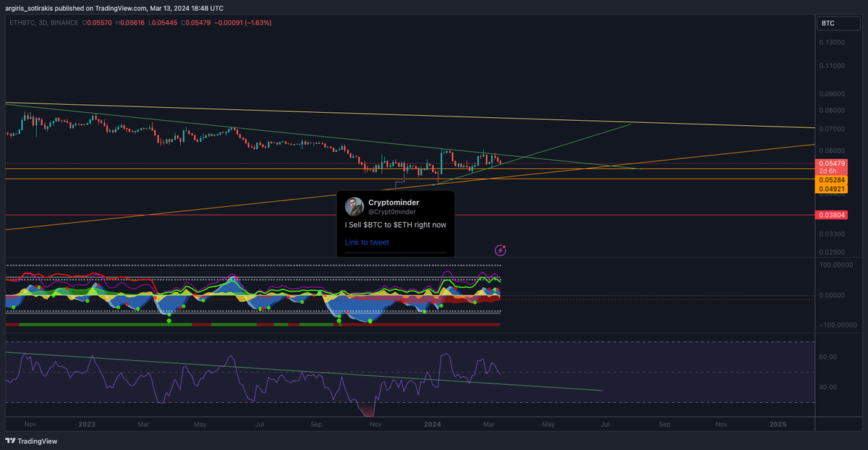Screen dimensions: 868x450
Task: Click the 'I Sell $BTC to $ETH right now' text
Action: tap(396, 225)
